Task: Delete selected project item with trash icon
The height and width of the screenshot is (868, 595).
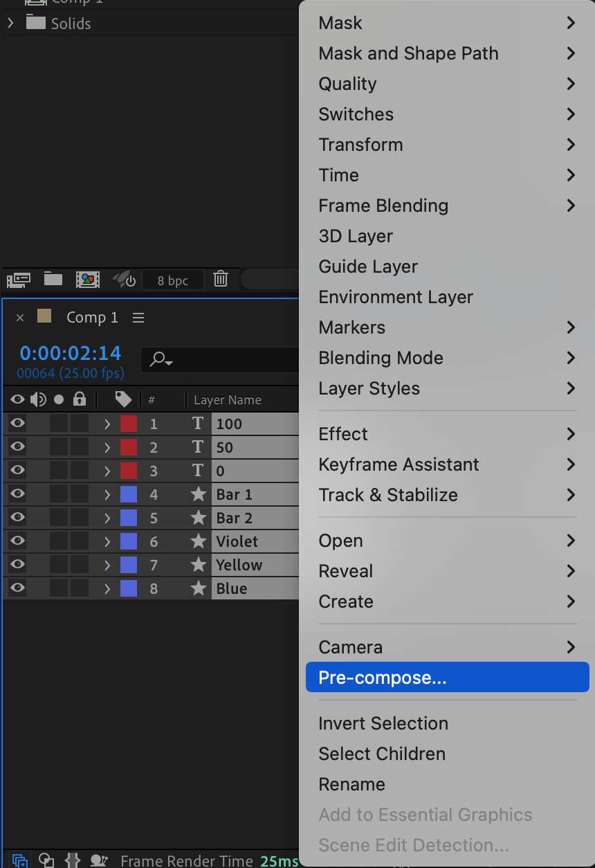Action: 221,280
